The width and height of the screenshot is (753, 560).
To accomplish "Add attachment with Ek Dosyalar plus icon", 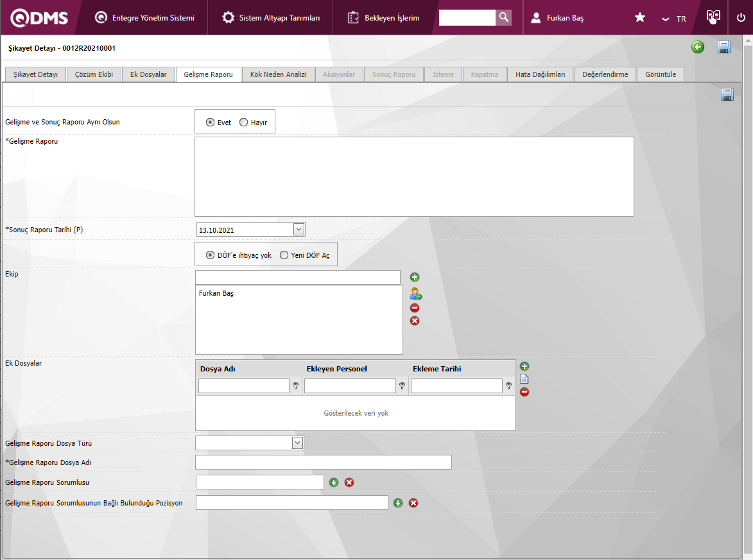I will point(524,366).
